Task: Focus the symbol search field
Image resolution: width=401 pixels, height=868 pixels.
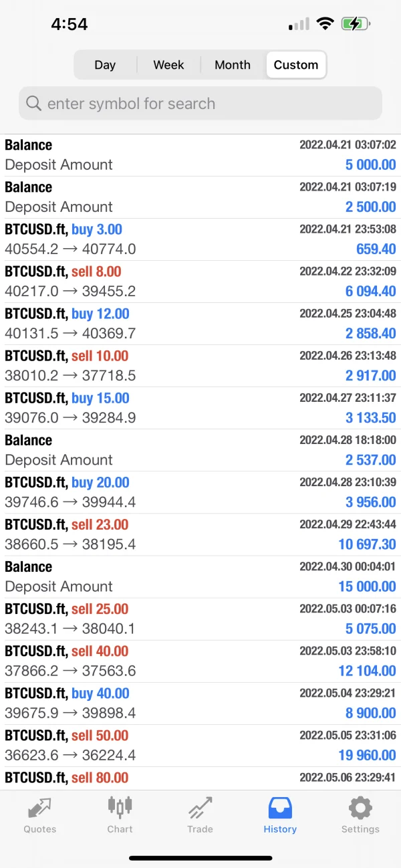Action: click(200, 104)
